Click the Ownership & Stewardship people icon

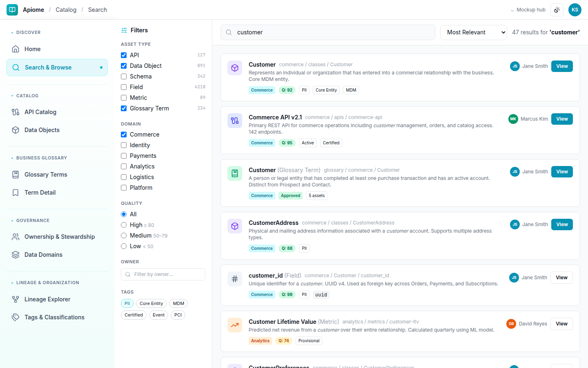[16, 237]
